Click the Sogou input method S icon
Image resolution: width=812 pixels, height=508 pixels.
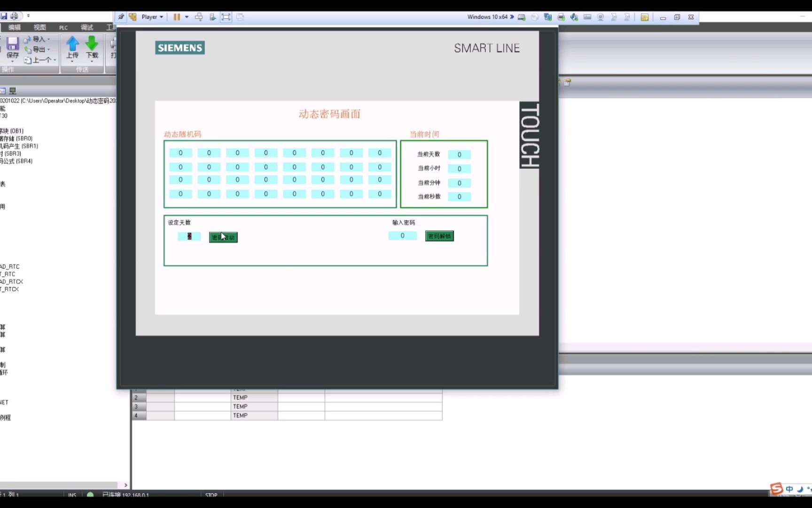pyautogui.click(x=777, y=489)
